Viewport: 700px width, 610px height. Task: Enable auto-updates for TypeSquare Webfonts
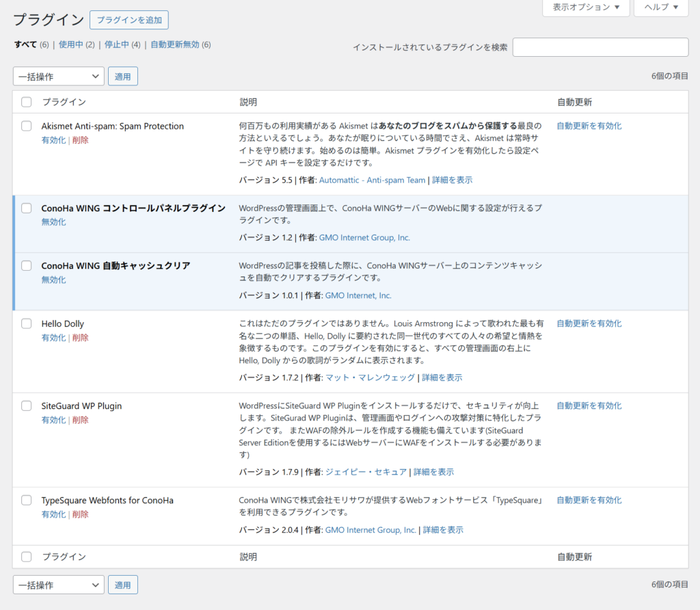click(589, 500)
